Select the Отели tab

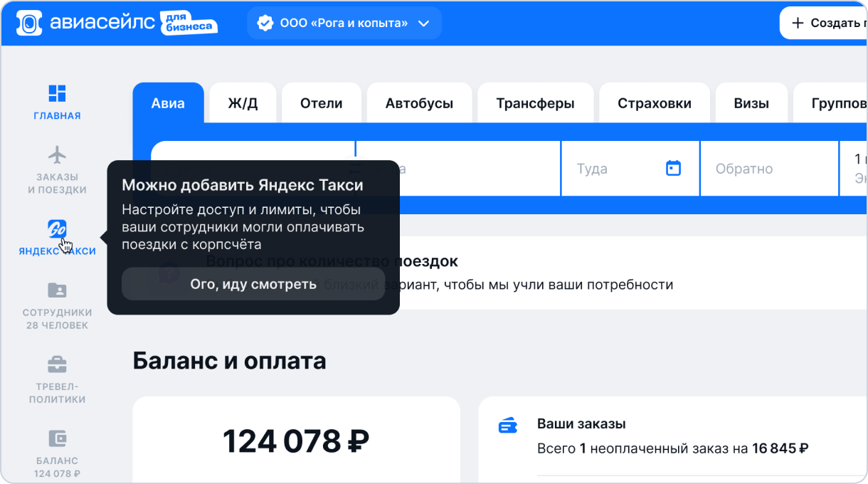[321, 103]
